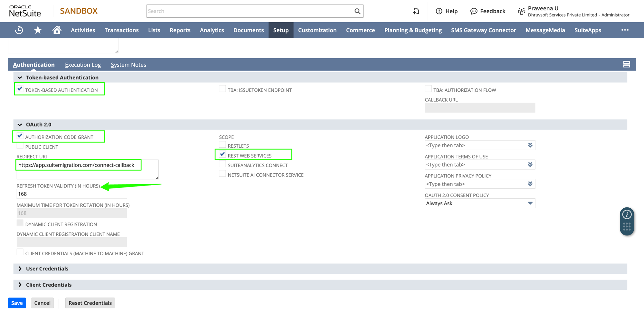Toggle the Authorization Code Grant checkbox
This screenshot has width=644, height=318.
20,136
